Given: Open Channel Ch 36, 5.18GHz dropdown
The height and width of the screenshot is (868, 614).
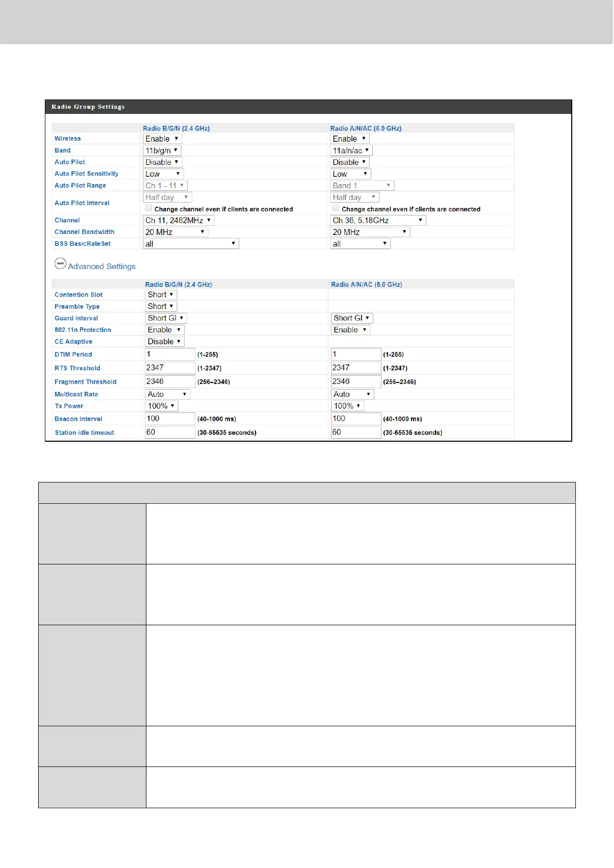Looking at the screenshot, I should point(378,221).
